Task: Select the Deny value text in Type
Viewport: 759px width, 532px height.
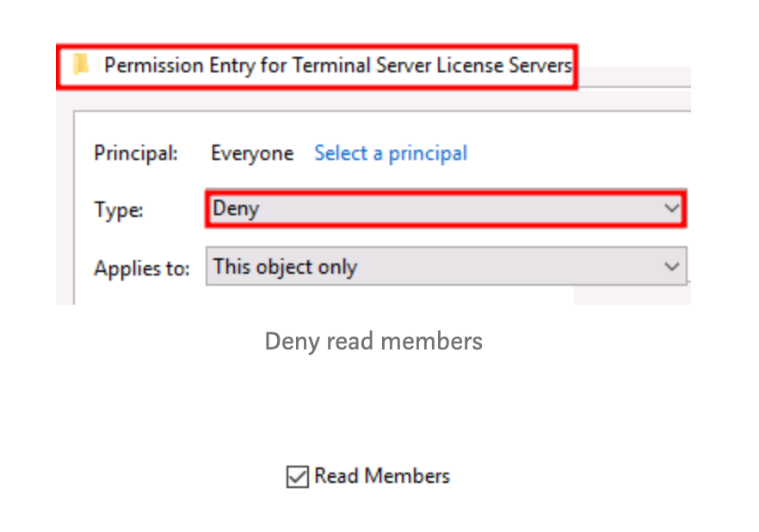Action: point(236,208)
